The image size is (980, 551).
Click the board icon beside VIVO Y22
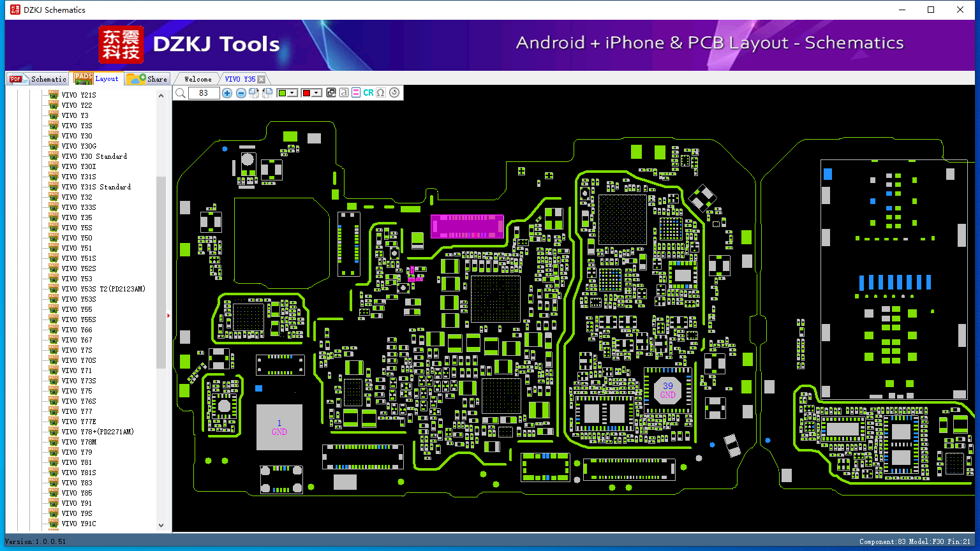(x=54, y=105)
